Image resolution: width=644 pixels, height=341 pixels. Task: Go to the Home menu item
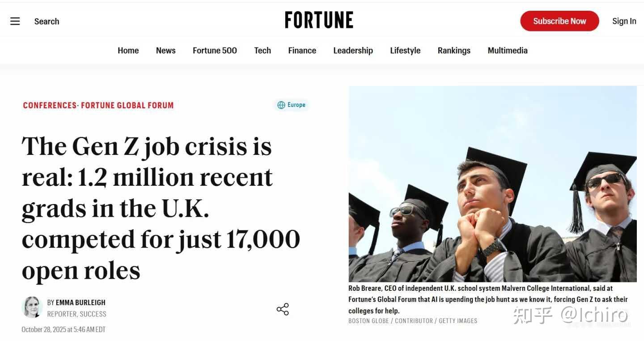pos(128,51)
